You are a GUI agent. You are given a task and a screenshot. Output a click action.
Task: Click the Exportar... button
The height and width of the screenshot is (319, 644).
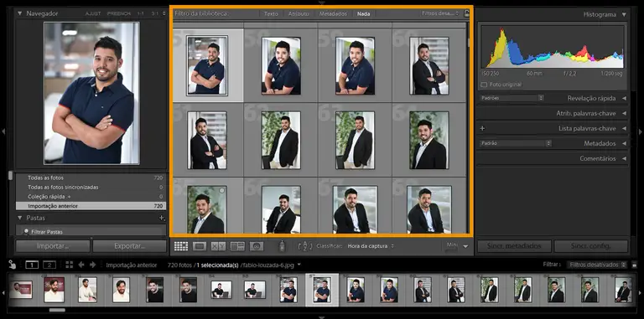(130, 246)
